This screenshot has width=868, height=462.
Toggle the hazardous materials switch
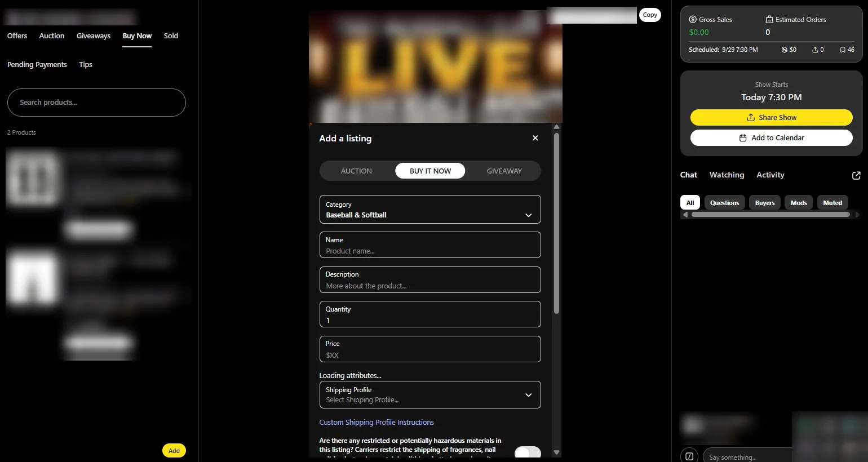[x=528, y=452]
